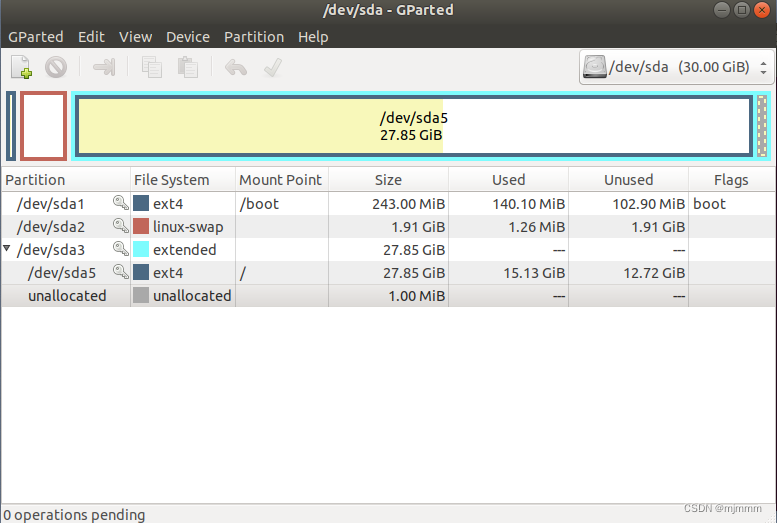Viewport: 777px width, 523px height.
Task: Open the /dev/sda device dropdown
Action: tap(676, 67)
